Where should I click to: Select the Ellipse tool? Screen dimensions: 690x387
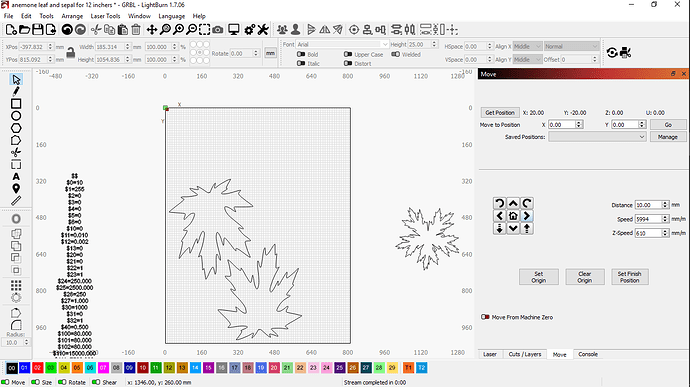coord(16,116)
